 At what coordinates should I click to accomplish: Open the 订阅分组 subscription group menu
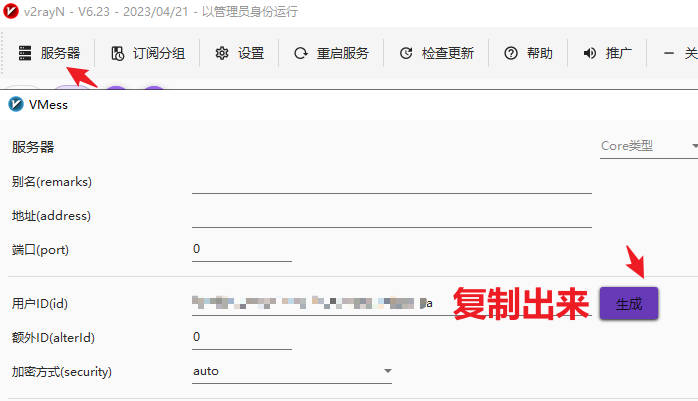coord(148,53)
